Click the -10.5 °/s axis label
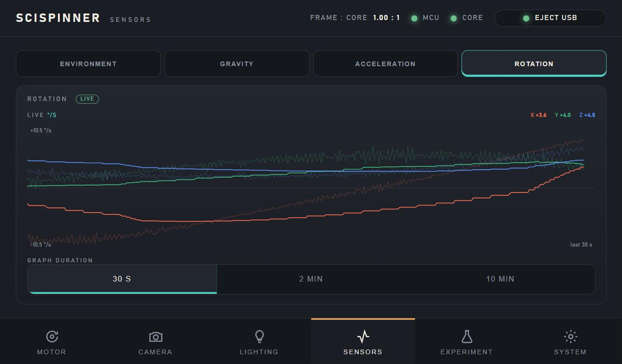This screenshot has height=364, width=622. coord(41,245)
